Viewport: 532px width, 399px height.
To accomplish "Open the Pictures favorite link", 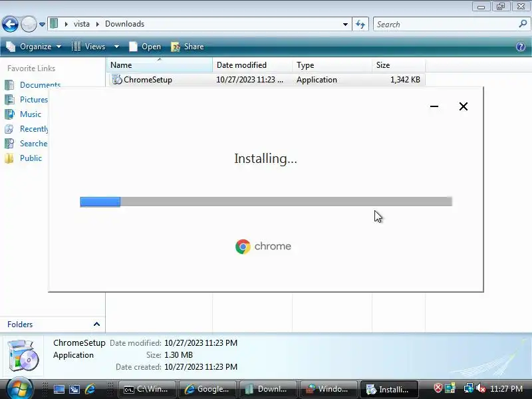I will [34, 99].
